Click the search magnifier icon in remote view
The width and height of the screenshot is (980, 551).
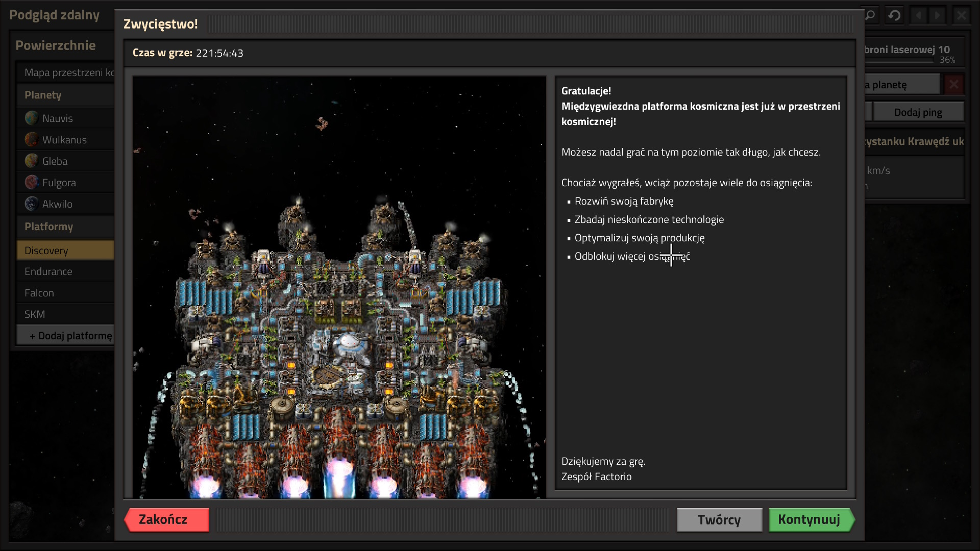point(870,15)
